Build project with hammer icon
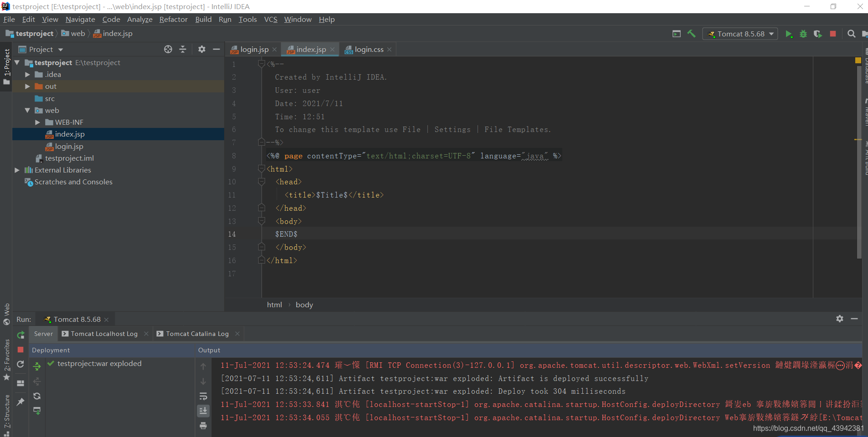Image resolution: width=868 pixels, height=437 pixels. pos(691,34)
